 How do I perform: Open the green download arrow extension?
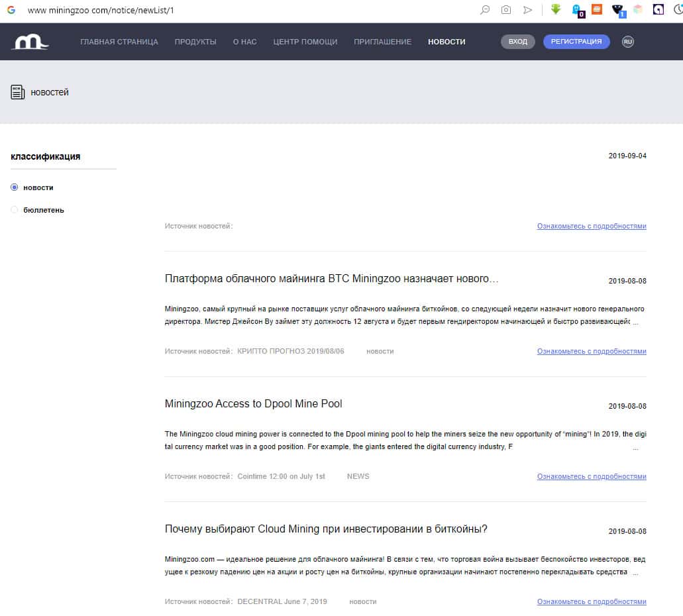555,9
